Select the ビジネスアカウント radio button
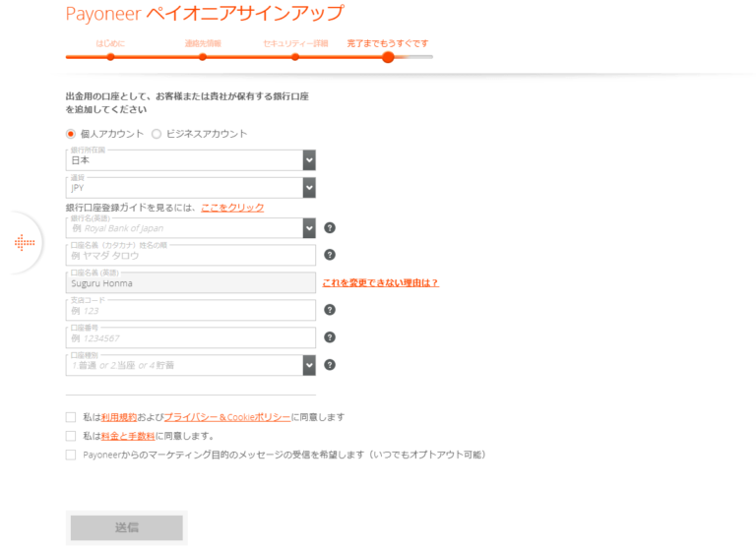 157,134
